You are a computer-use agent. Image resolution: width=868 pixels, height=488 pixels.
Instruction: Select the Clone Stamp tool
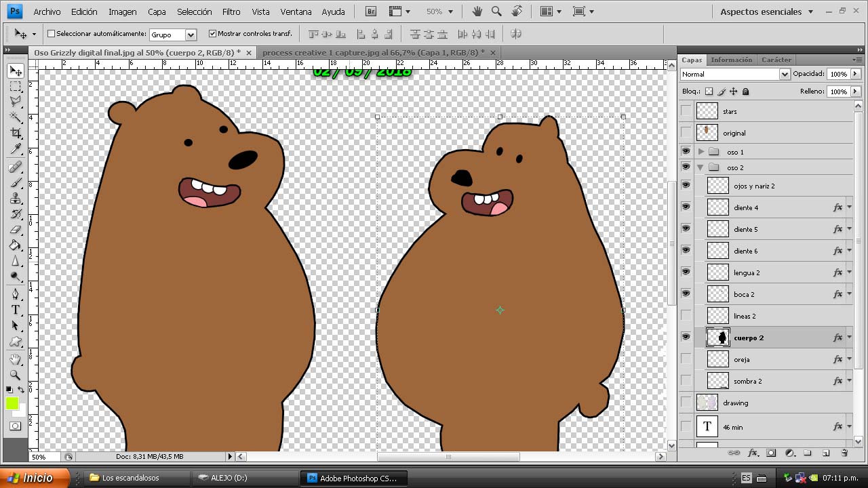coord(15,199)
